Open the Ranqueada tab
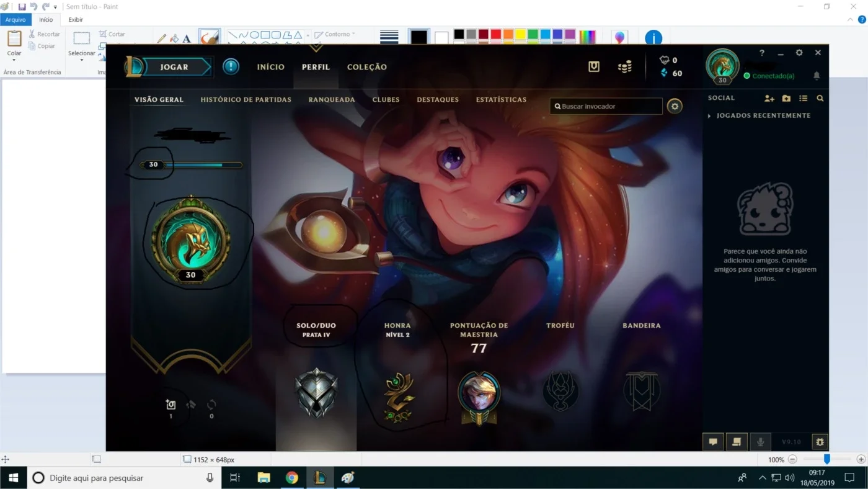The height and width of the screenshot is (489, 868). [332, 99]
